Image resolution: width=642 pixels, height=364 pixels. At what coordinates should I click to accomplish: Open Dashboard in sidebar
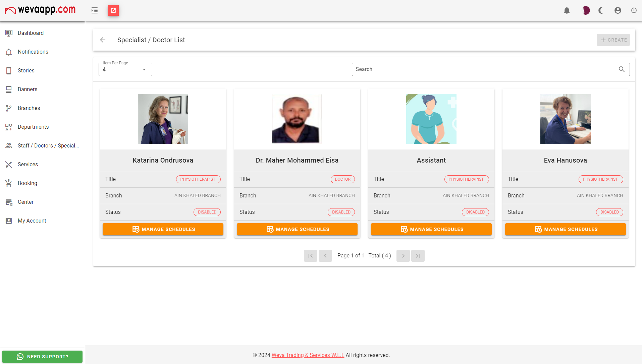click(42, 33)
